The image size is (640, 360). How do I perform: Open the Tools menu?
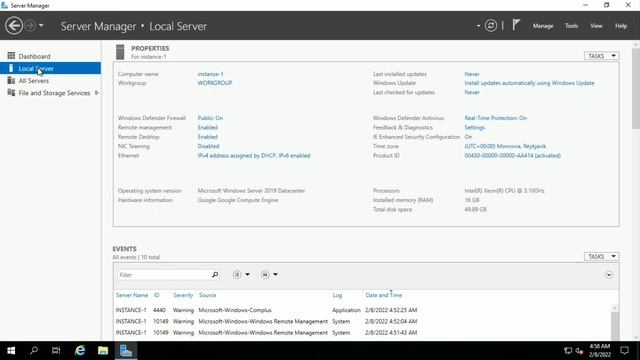tap(571, 26)
